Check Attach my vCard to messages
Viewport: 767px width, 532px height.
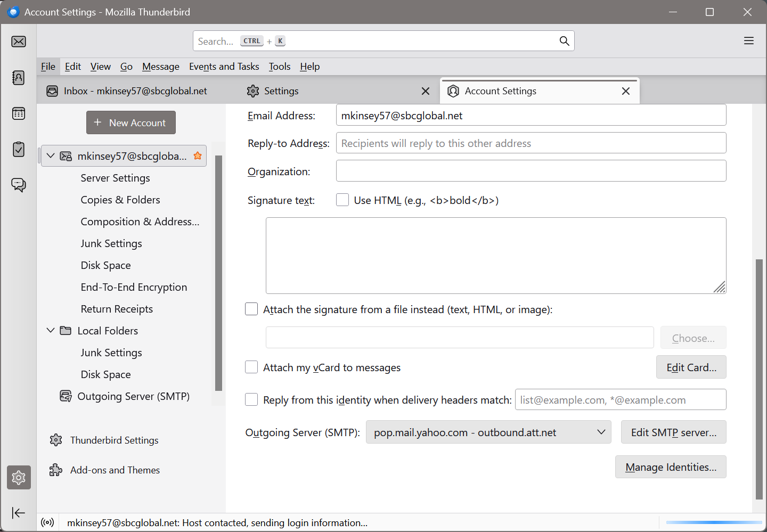[x=251, y=367]
